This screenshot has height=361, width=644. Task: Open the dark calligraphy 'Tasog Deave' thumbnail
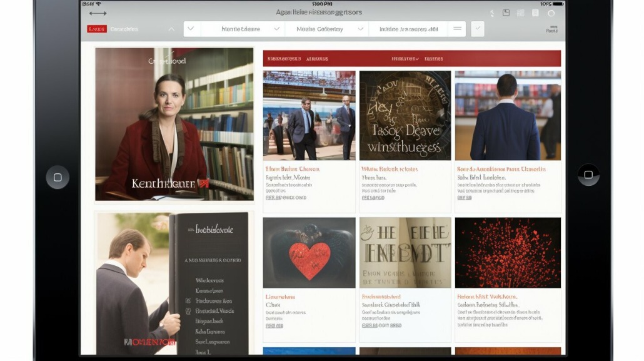(405, 116)
